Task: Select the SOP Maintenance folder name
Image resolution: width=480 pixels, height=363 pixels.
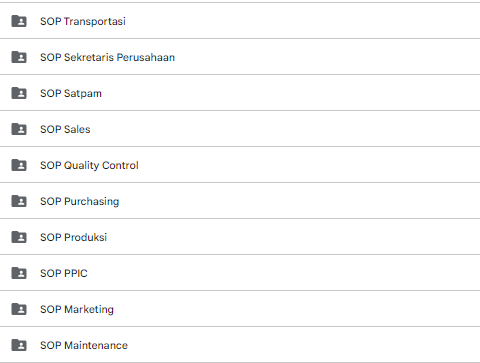Action: 84,345
